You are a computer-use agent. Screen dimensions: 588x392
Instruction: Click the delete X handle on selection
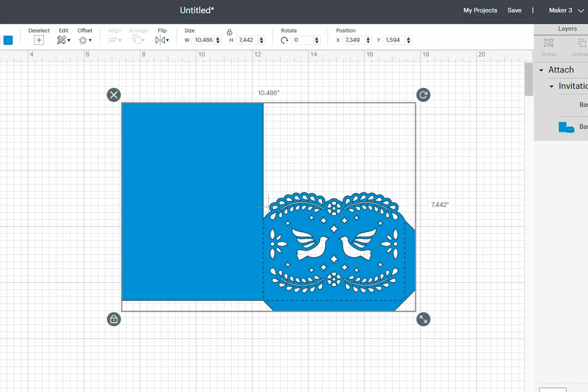coord(114,95)
